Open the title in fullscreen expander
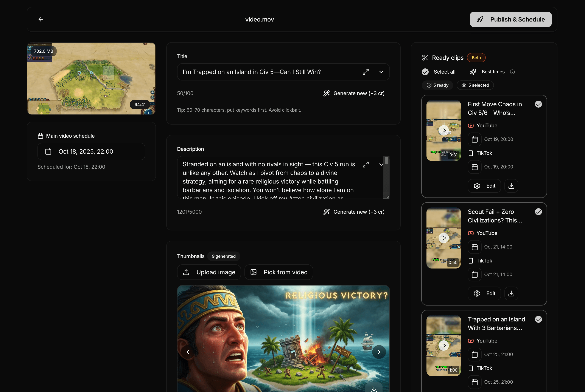The height and width of the screenshot is (392, 585). pyautogui.click(x=366, y=72)
